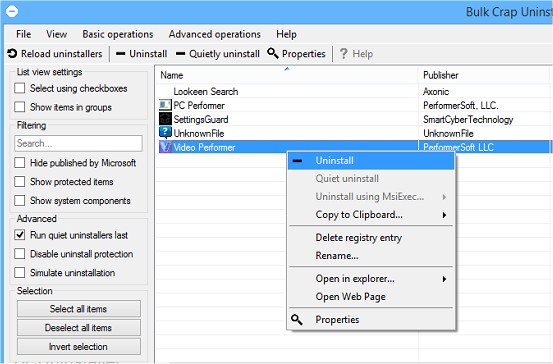Click in the Search filter field

79,143
